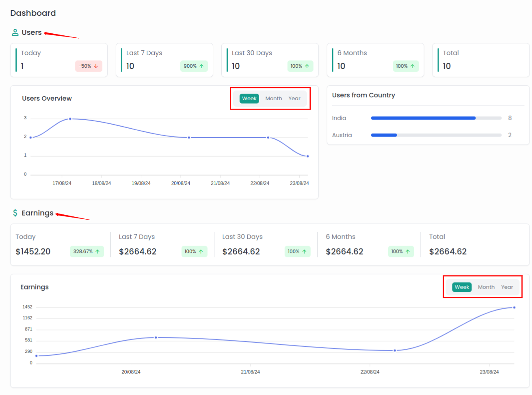Image resolution: width=532 pixels, height=395 pixels.
Task: Click the Austria country progress bar
Action: 436,135
